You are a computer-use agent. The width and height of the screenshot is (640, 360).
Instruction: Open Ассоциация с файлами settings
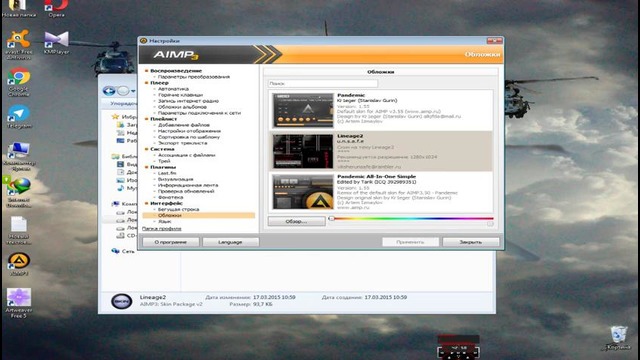click(x=186, y=155)
